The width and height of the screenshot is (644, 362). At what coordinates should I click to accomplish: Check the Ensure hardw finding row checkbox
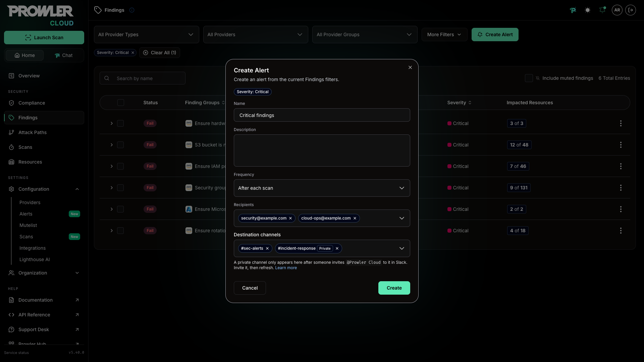pyautogui.click(x=120, y=123)
